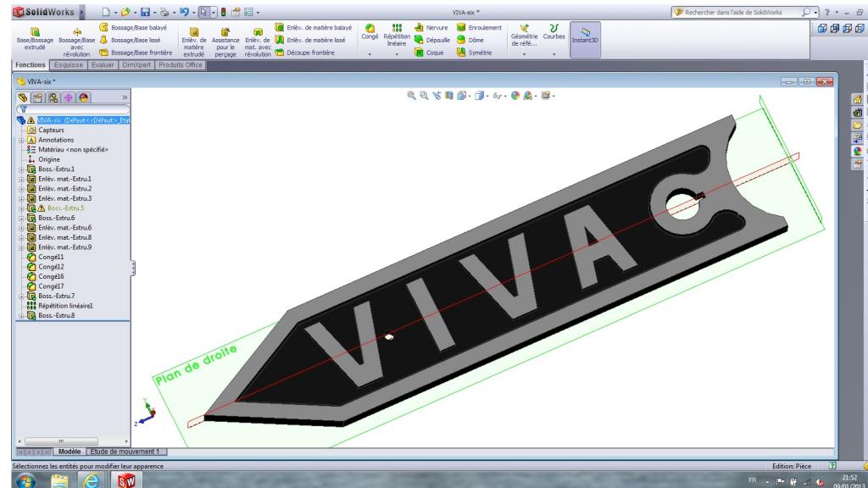The width and height of the screenshot is (868, 488).
Task: Select Enlèv. de matière extrudé tool
Action: (x=194, y=42)
